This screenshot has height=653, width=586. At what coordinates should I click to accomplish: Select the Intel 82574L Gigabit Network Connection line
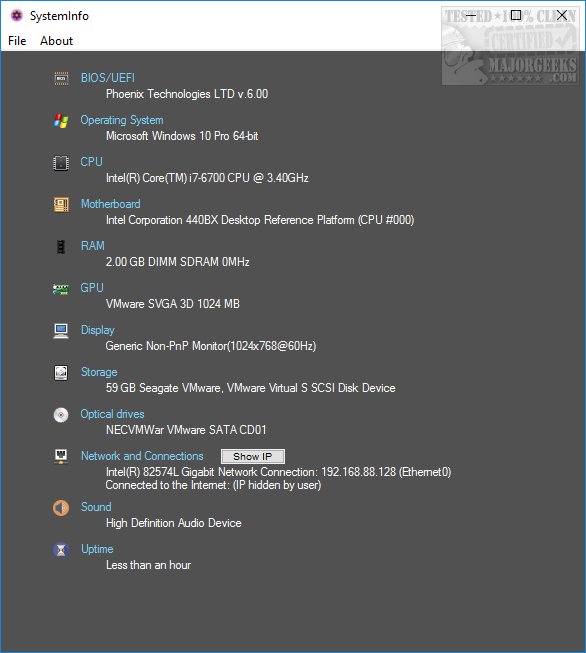[278, 472]
